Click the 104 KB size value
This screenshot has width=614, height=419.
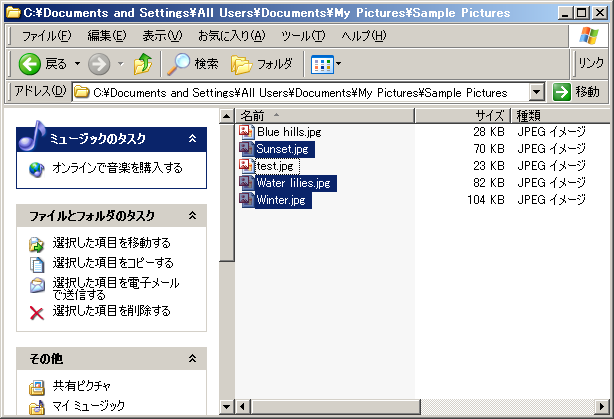(x=486, y=200)
